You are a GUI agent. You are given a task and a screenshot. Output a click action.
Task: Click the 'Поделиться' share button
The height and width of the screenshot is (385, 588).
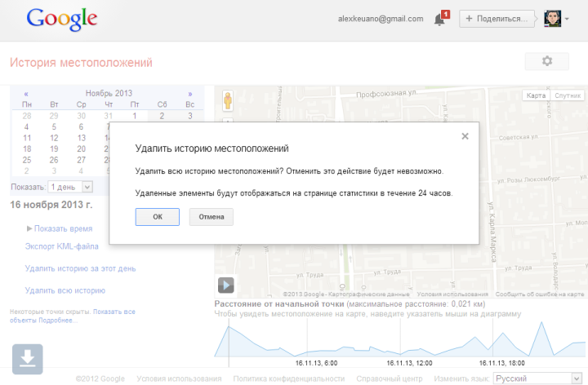pos(497,19)
